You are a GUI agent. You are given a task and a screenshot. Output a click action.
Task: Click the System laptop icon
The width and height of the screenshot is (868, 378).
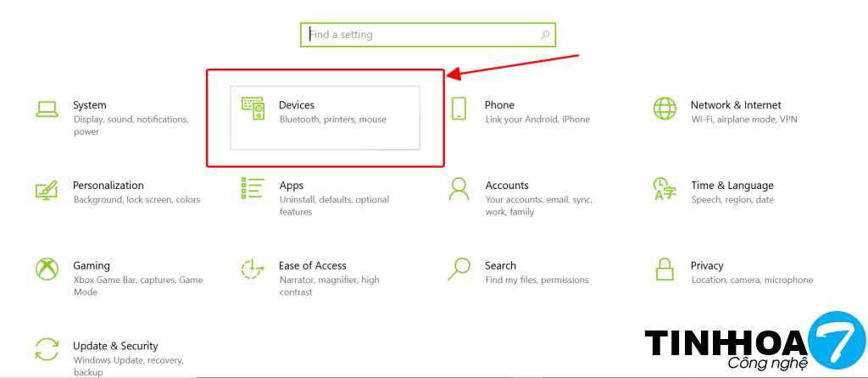(47, 108)
